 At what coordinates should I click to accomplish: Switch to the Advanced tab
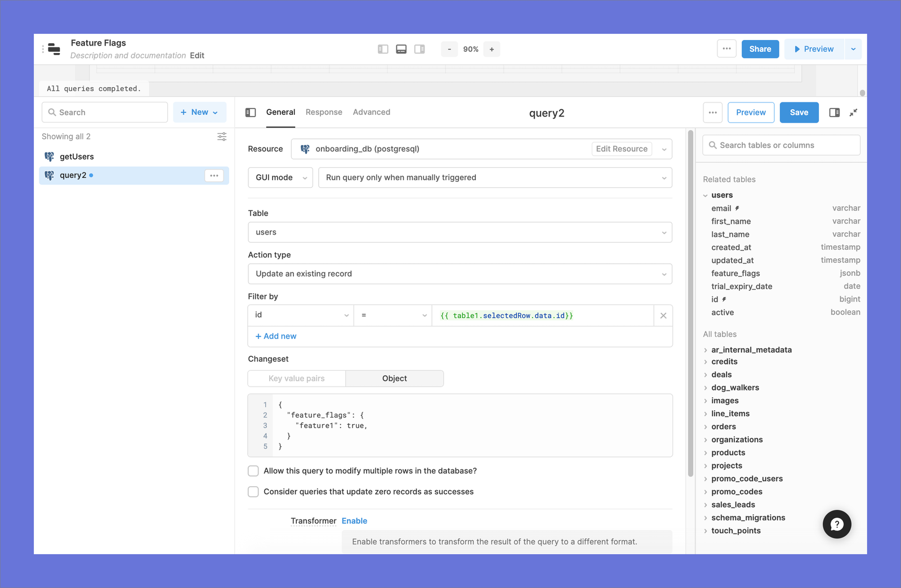click(x=371, y=113)
